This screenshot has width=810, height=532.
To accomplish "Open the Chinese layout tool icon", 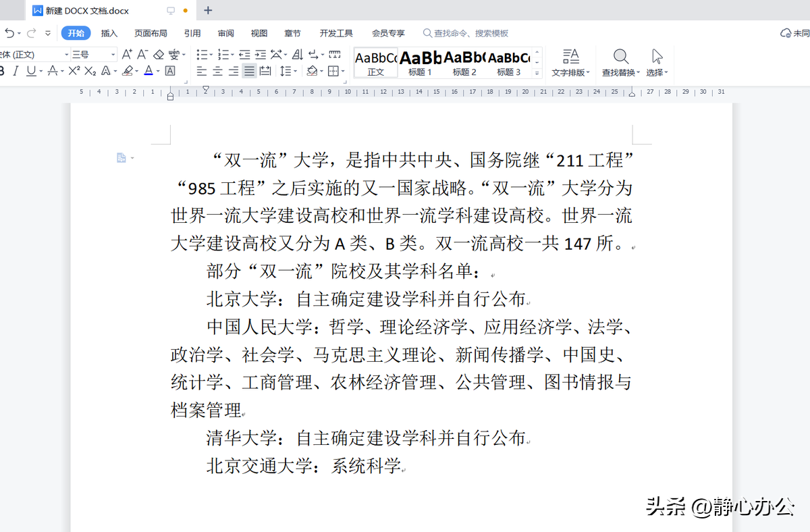I will point(275,54).
